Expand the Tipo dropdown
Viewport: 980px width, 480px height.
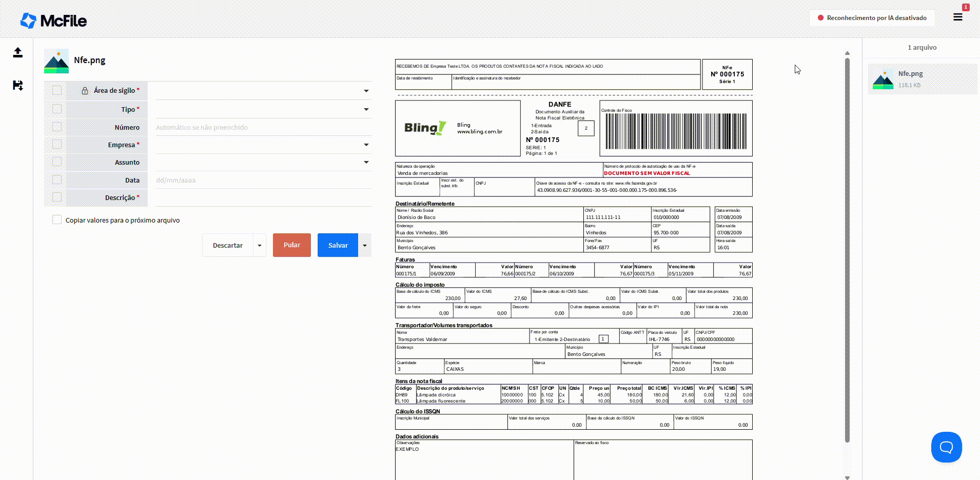[366, 109]
